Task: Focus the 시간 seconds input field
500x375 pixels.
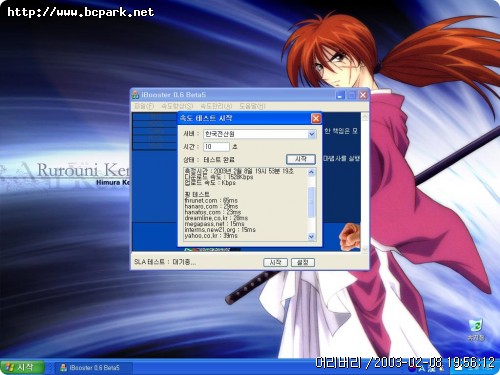Action: coord(216,147)
